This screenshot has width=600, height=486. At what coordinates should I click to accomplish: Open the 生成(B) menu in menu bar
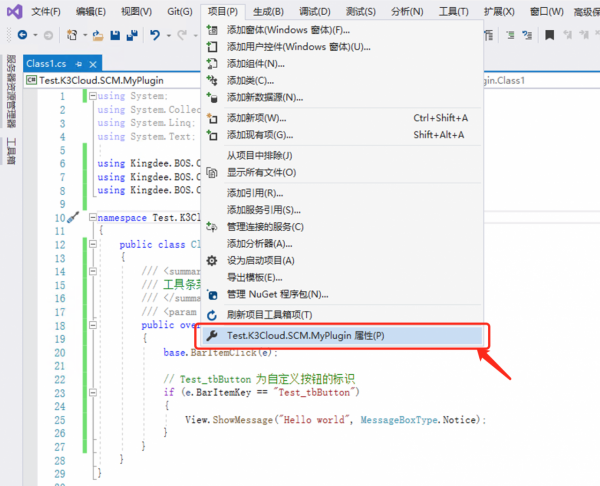click(270, 11)
